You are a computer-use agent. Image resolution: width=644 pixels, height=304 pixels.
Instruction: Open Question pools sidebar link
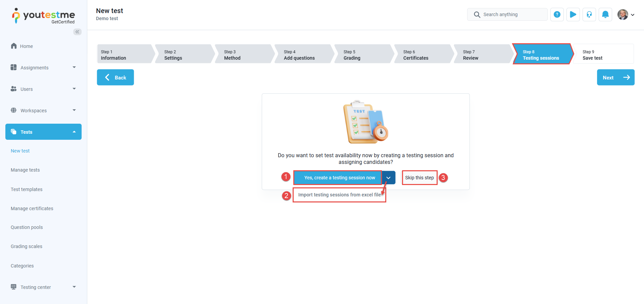tap(27, 227)
